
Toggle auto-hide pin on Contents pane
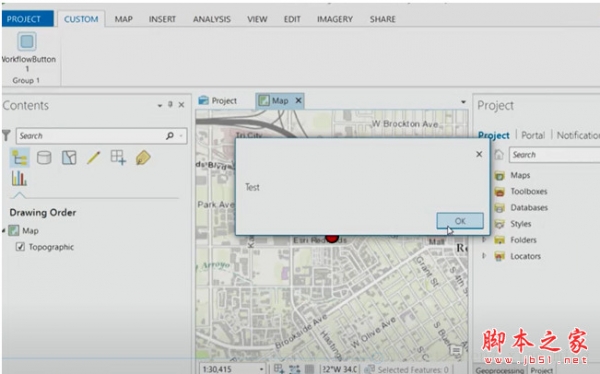coord(170,105)
